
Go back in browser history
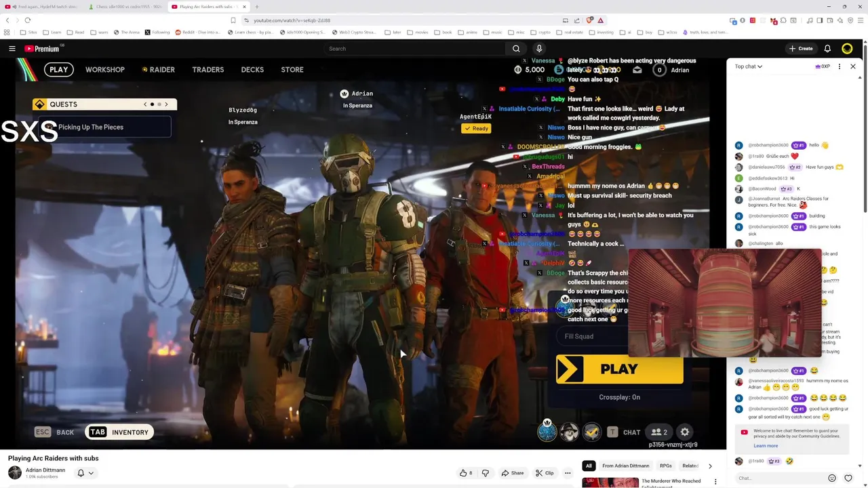7,20
